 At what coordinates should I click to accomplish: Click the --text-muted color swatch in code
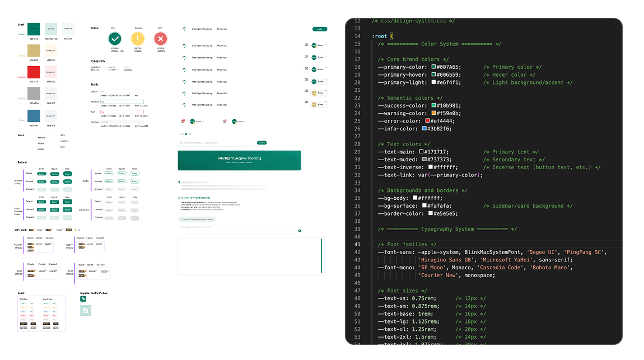click(424, 159)
